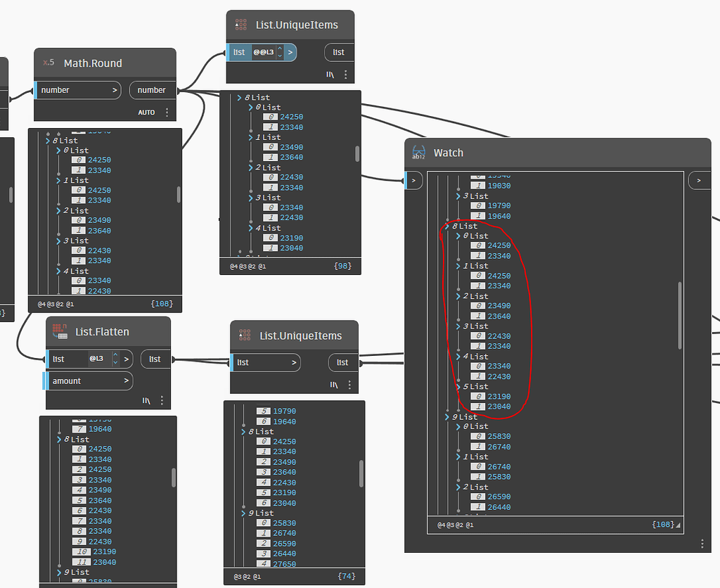Open the three-dot menu on Math.Round
This screenshot has width=720, height=588.
click(167, 112)
